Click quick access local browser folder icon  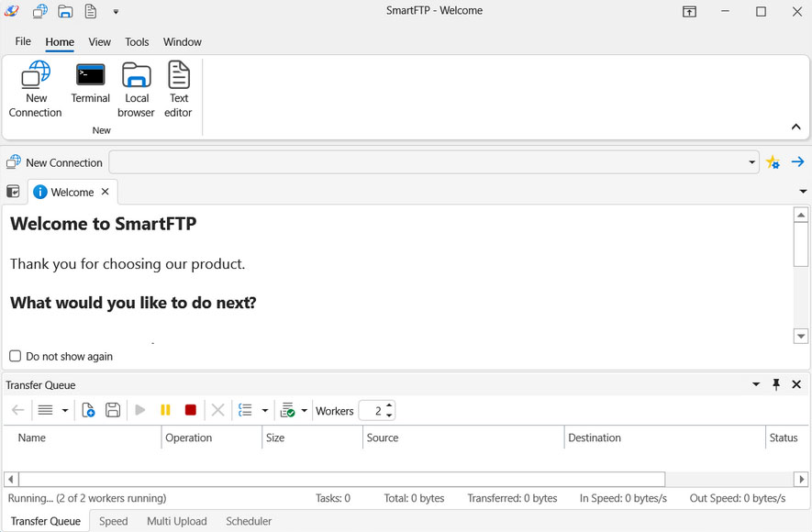pos(65,11)
